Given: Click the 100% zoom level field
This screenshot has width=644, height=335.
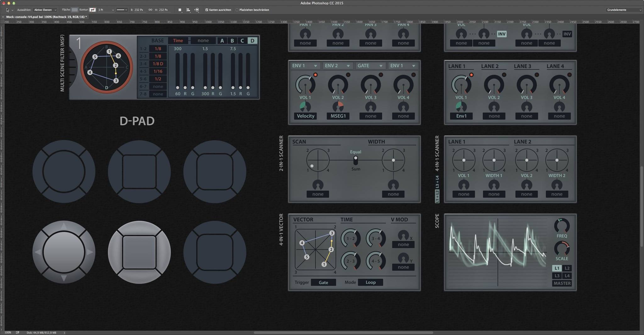Looking at the screenshot, I should click(8, 332).
